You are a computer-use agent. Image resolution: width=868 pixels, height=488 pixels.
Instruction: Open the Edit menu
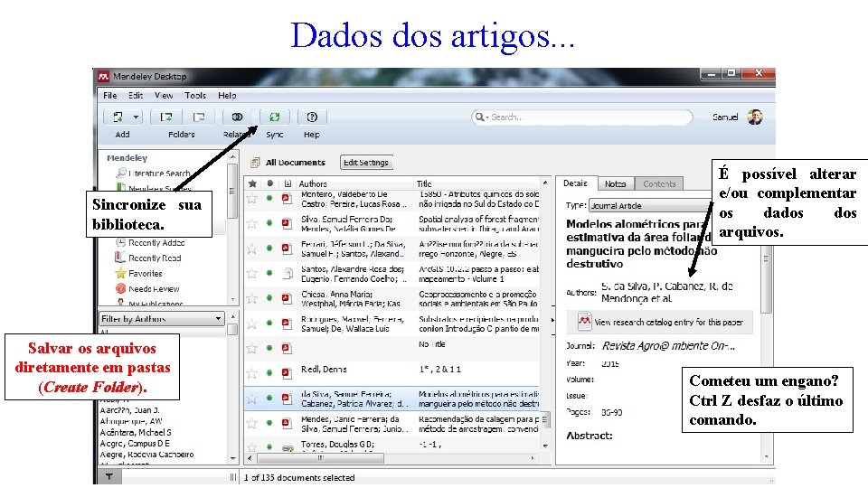pos(136,95)
